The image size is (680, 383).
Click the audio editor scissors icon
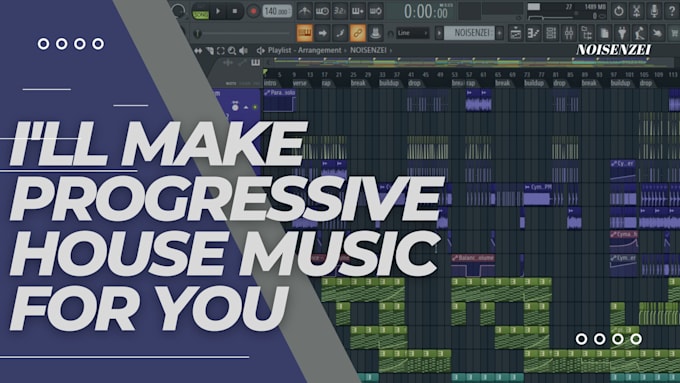(637, 11)
